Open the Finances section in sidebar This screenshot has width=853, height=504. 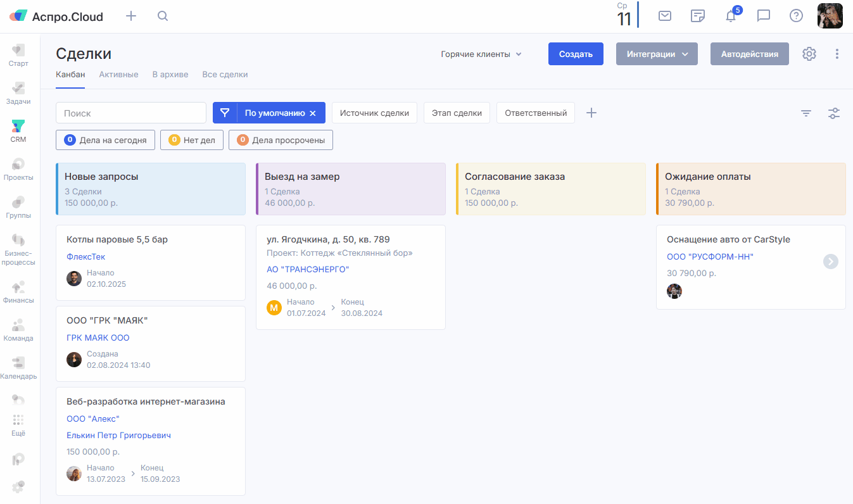tap(18, 292)
